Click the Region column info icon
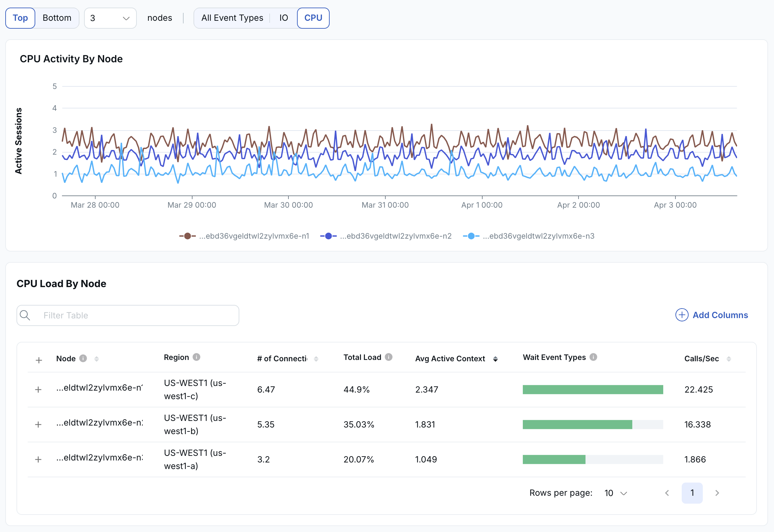The width and height of the screenshot is (774, 532). tap(197, 357)
